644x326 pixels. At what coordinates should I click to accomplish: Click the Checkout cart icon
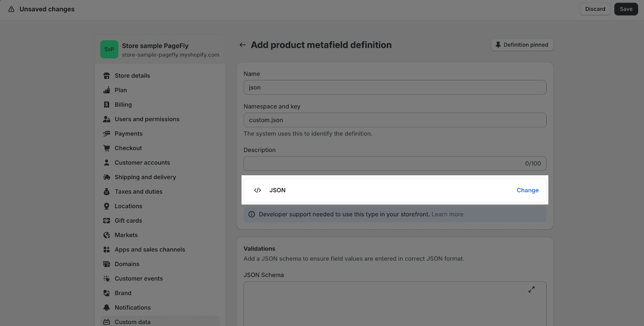[x=107, y=148]
